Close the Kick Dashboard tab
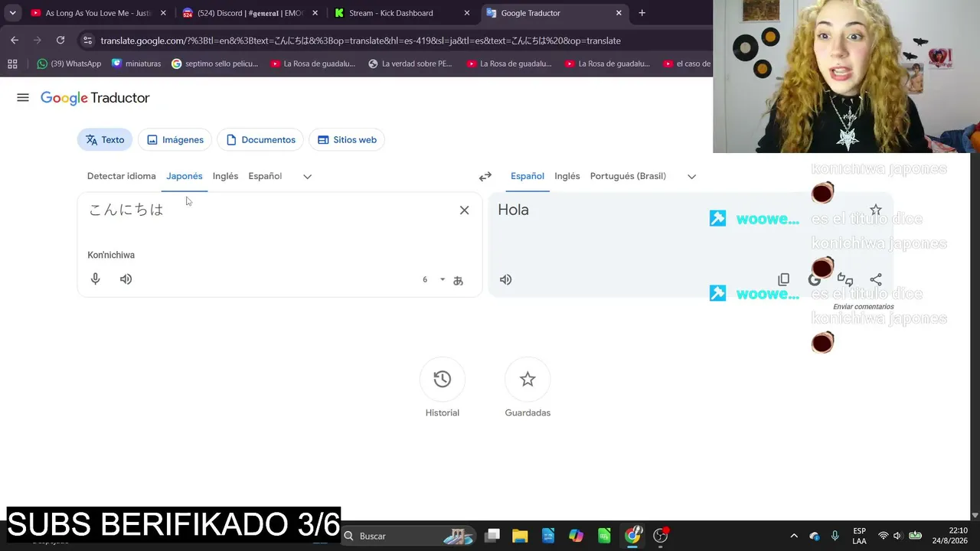This screenshot has height=551, width=980. (x=467, y=13)
